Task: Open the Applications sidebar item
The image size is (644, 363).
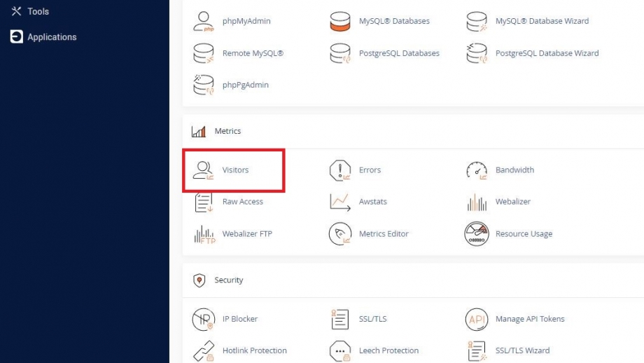Action: [52, 37]
